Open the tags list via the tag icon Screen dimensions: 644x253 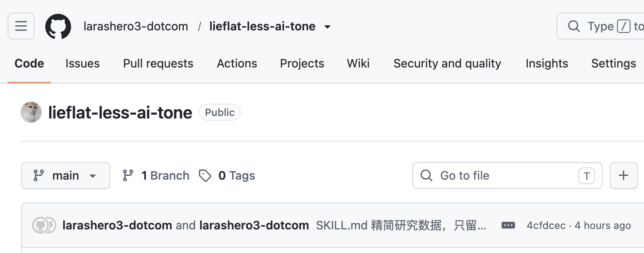coord(205,175)
